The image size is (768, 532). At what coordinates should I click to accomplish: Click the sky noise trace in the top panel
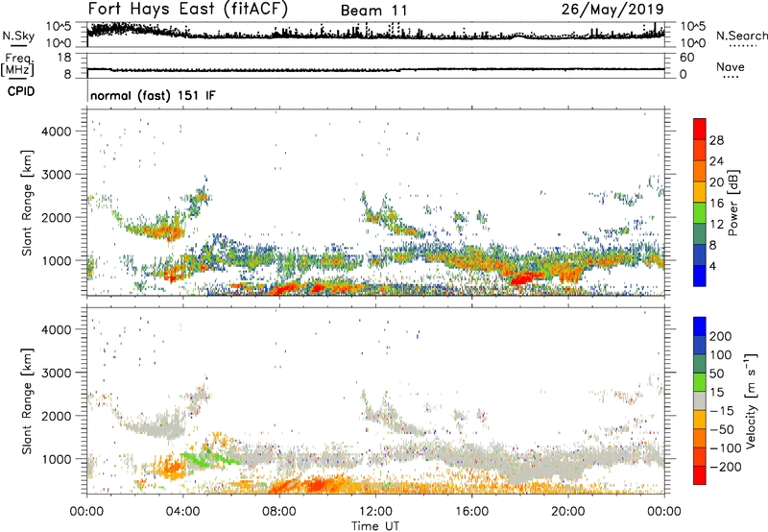click(375, 35)
